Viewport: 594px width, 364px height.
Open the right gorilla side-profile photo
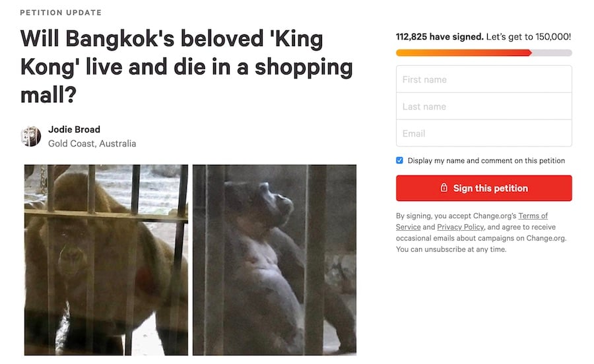click(x=275, y=259)
